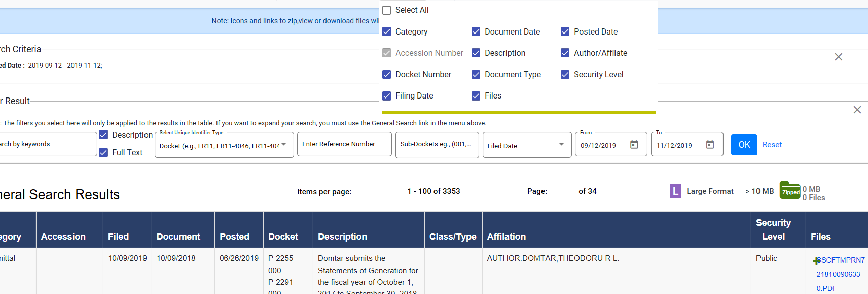Viewport: 868px width, 294px height.
Task: Click the '0 MB 0 Files' zip summary
Action: 814,193
